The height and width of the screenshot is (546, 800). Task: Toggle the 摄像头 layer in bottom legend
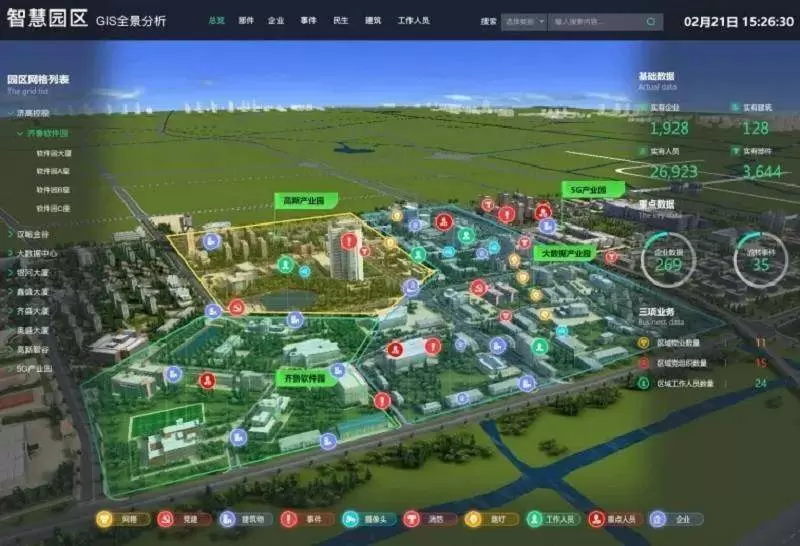369,519
